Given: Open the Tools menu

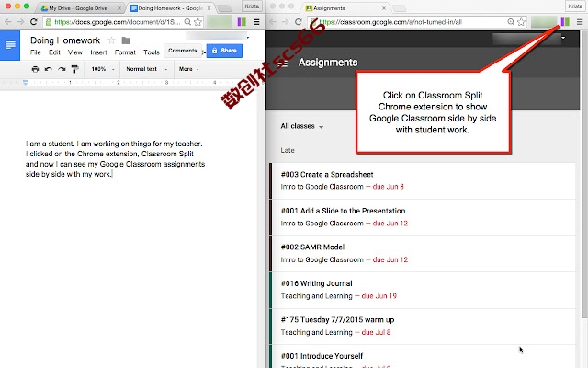Looking at the screenshot, I should (152, 52).
